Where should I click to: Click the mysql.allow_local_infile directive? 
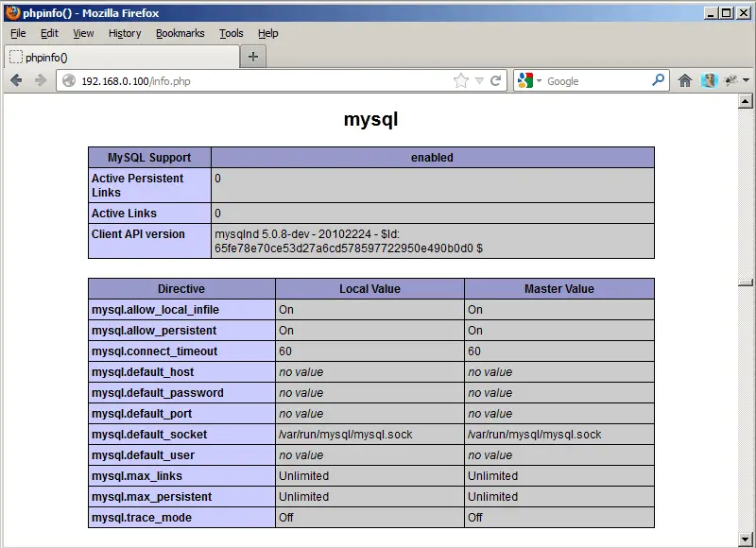[155, 309]
